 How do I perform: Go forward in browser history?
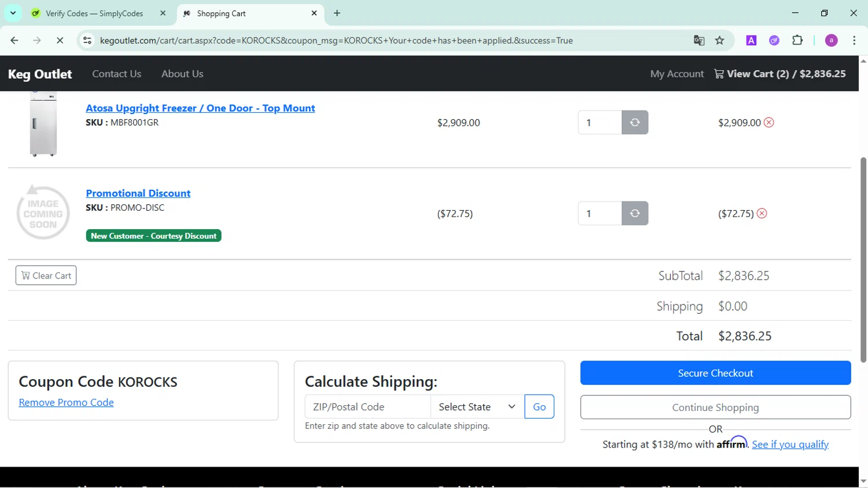coord(37,40)
